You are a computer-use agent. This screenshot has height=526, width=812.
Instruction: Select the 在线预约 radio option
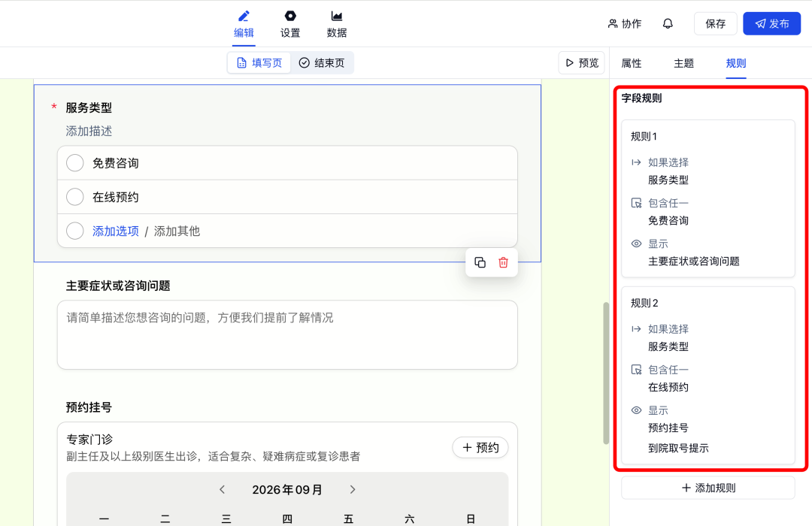(x=75, y=197)
